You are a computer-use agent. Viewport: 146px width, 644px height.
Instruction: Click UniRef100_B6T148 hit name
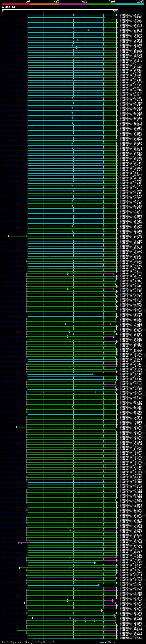click(x=131, y=60)
